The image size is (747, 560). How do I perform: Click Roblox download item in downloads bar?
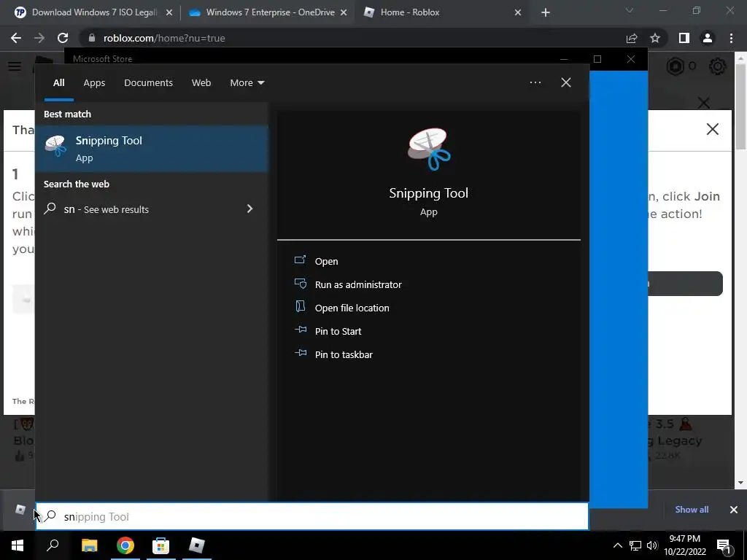click(x=20, y=510)
